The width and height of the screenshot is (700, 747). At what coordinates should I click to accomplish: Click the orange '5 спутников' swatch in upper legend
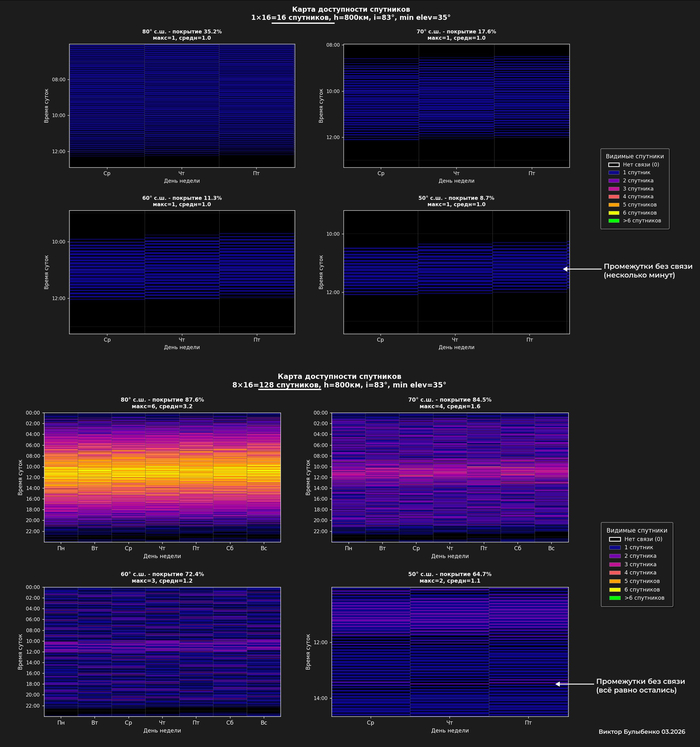click(614, 205)
